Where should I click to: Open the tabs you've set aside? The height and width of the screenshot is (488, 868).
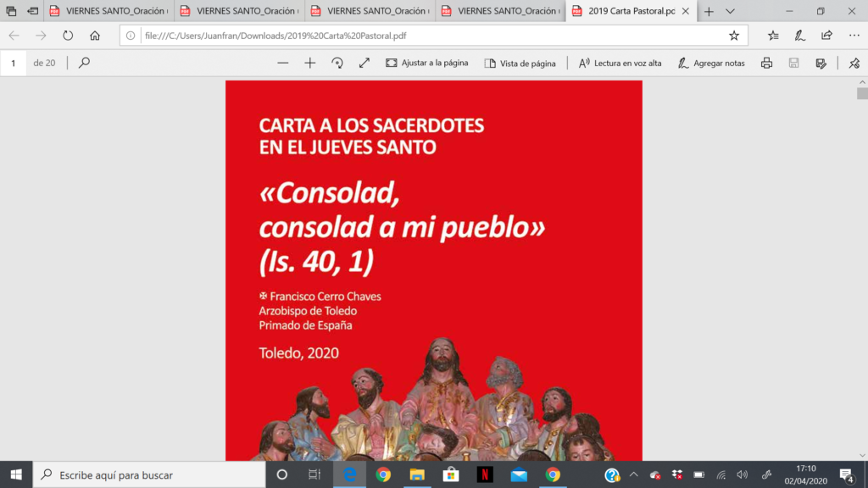pyautogui.click(x=11, y=11)
